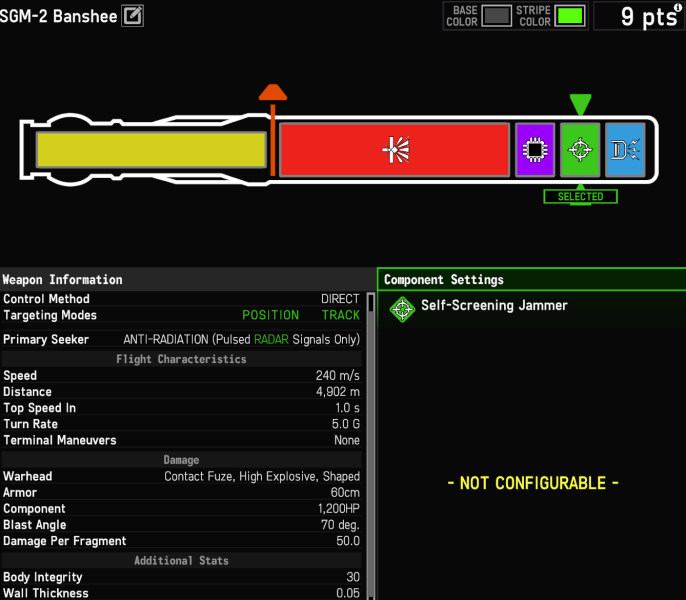
Task: Click the Armor value 60cm
Action: click(345, 492)
